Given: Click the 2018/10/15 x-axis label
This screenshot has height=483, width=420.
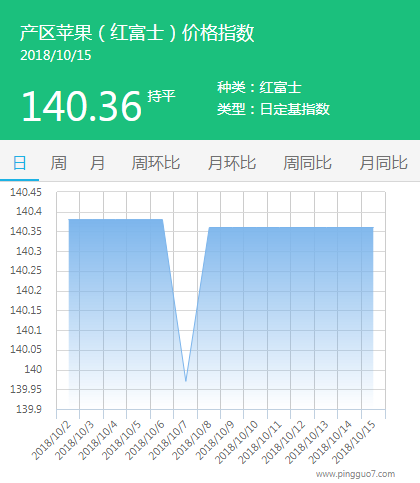Looking at the screenshot, I should pos(354,442).
